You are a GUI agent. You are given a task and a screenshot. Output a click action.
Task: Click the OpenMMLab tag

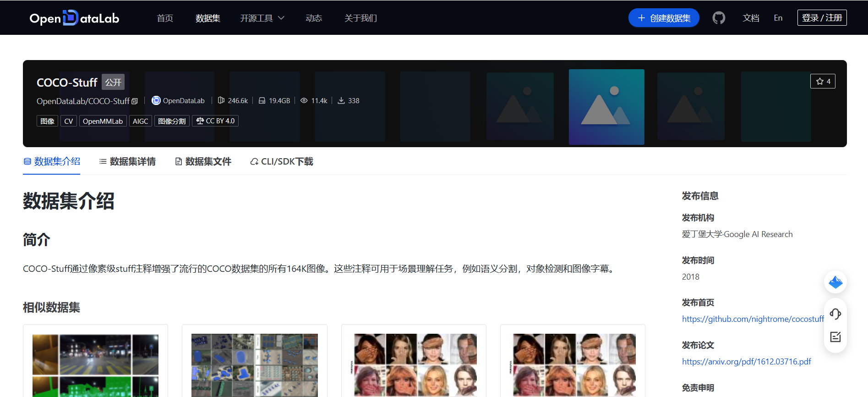pos(103,121)
